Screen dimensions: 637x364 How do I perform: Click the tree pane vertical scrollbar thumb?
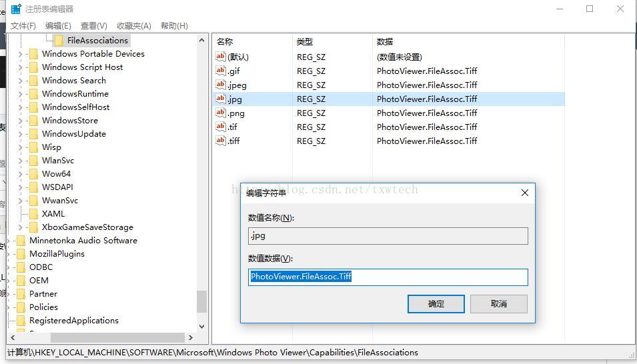(x=201, y=301)
